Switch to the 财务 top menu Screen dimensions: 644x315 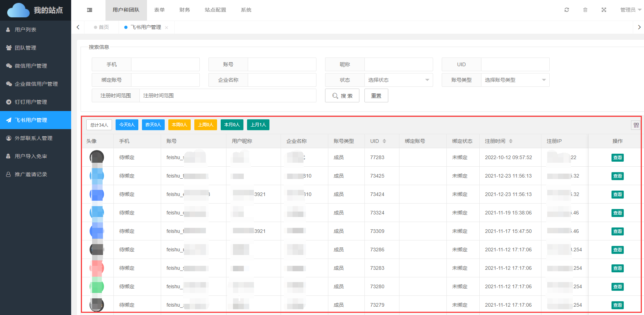[185, 10]
